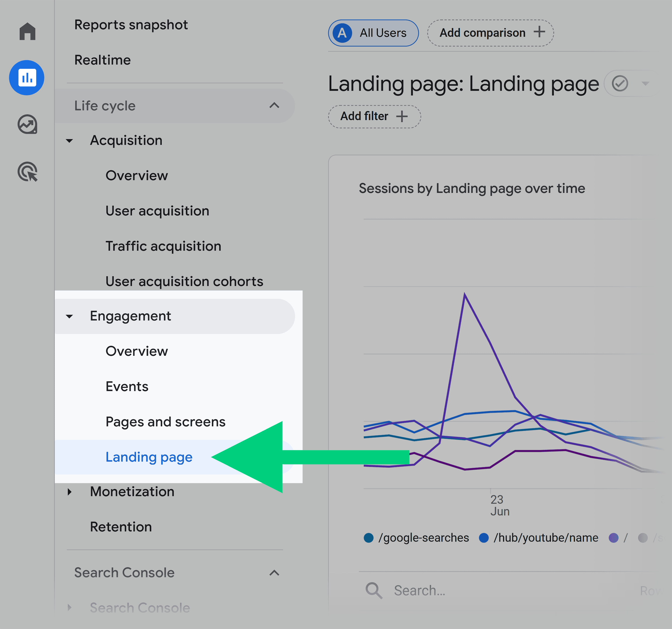Click the plus icon inside Add comparison
The width and height of the screenshot is (672, 629).
tap(539, 33)
